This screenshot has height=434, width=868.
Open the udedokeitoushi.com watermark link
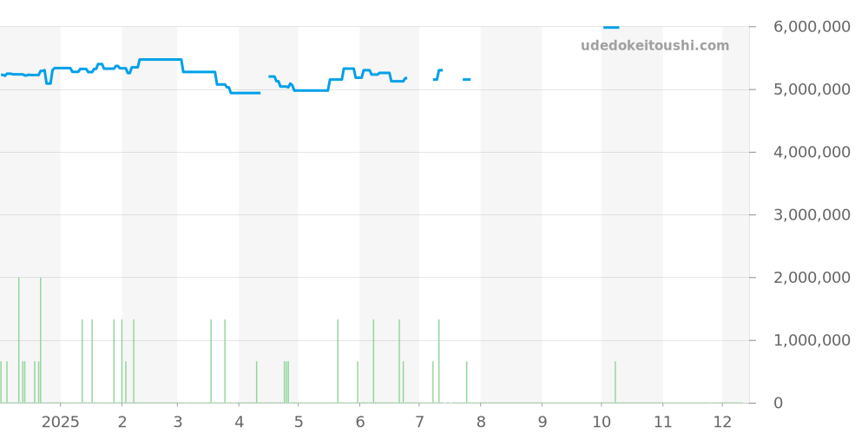[654, 46]
